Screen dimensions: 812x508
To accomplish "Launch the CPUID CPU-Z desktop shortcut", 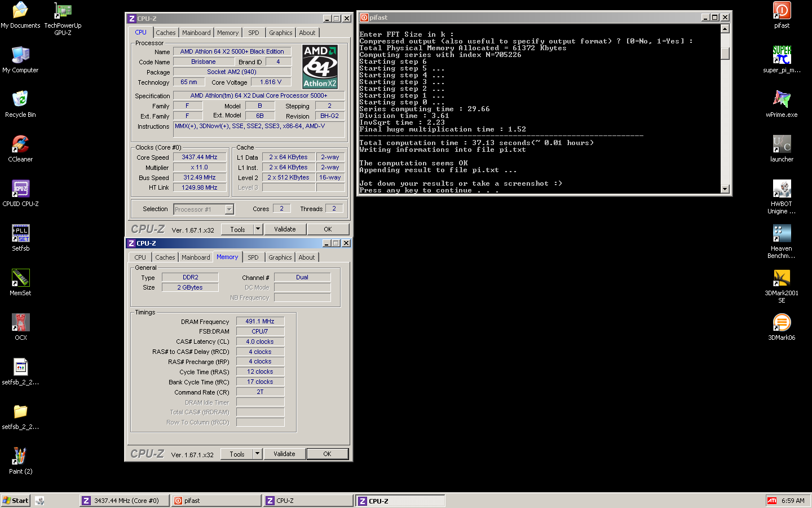I will pos(20,189).
